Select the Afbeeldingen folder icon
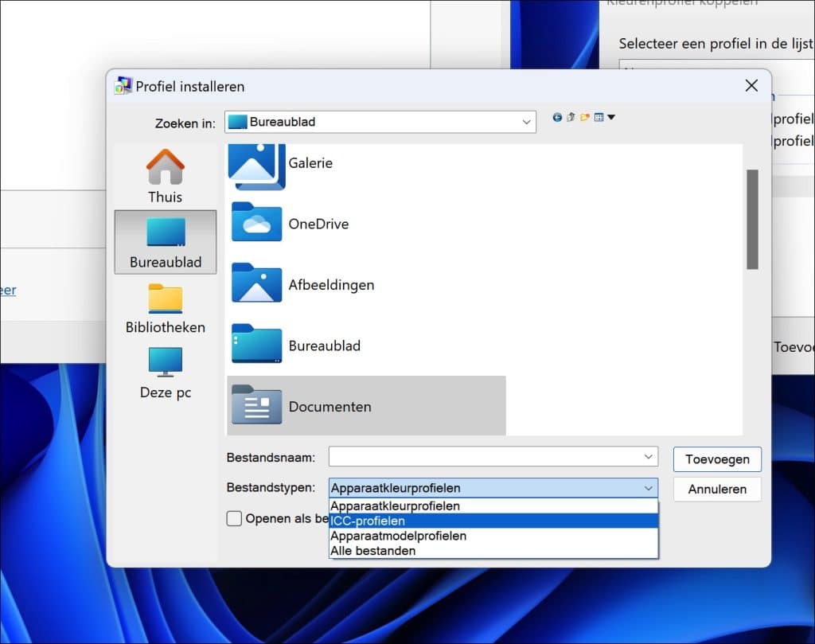The height and width of the screenshot is (644, 815). [x=257, y=283]
